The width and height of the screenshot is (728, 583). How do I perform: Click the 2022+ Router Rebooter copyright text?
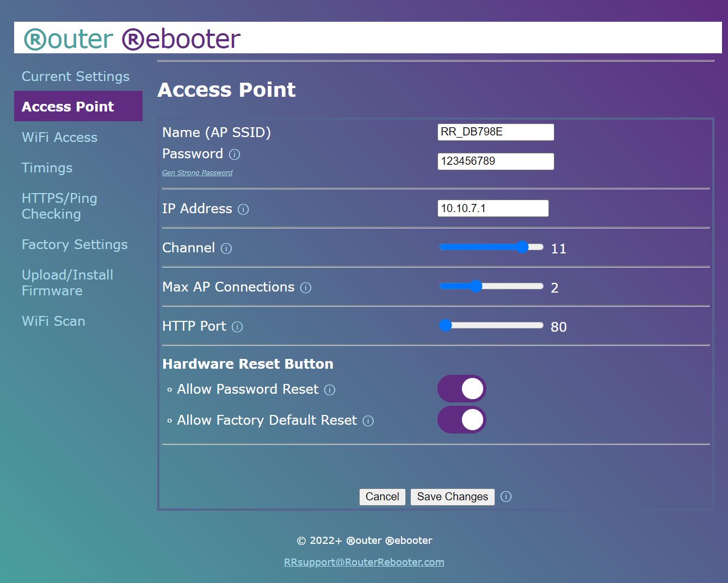click(364, 540)
